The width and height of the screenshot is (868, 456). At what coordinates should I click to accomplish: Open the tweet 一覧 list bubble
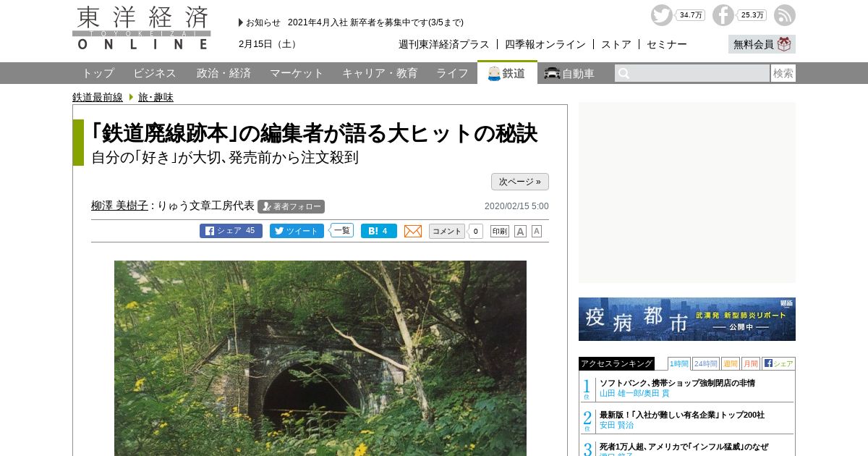(x=341, y=230)
